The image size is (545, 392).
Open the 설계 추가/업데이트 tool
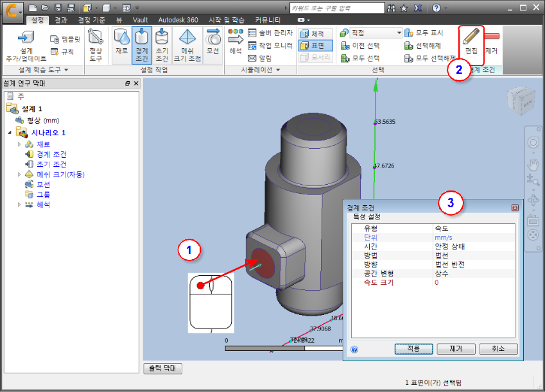click(26, 47)
